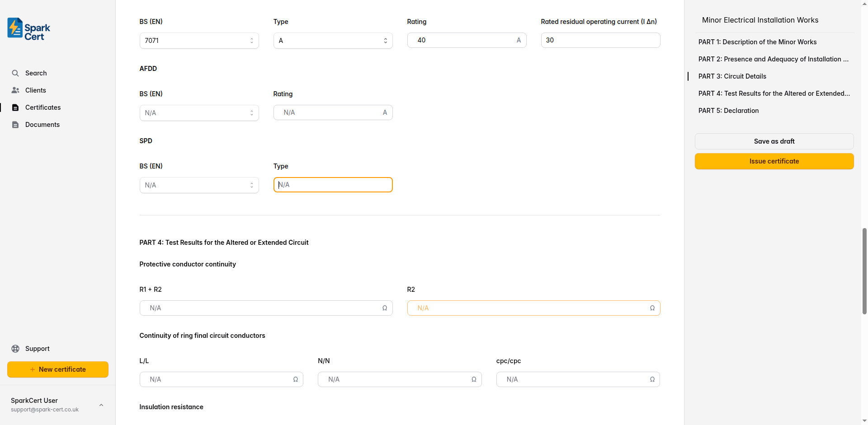This screenshot has width=868, height=425.
Task: Navigate to PART 4: Test Results section
Action: coord(774,93)
